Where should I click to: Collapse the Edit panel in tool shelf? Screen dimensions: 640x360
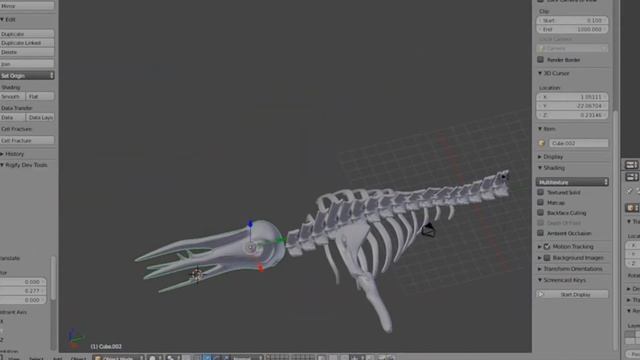(2, 19)
